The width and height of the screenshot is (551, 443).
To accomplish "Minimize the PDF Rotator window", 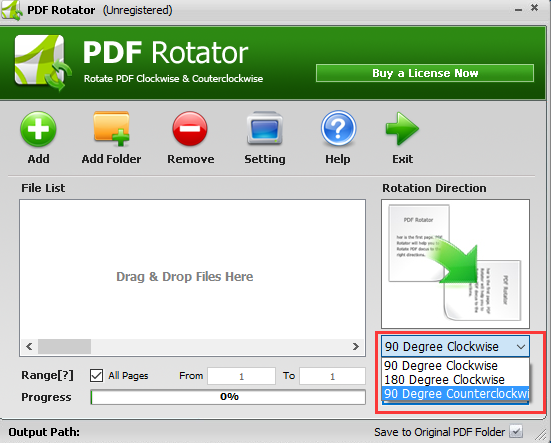I will point(518,10).
